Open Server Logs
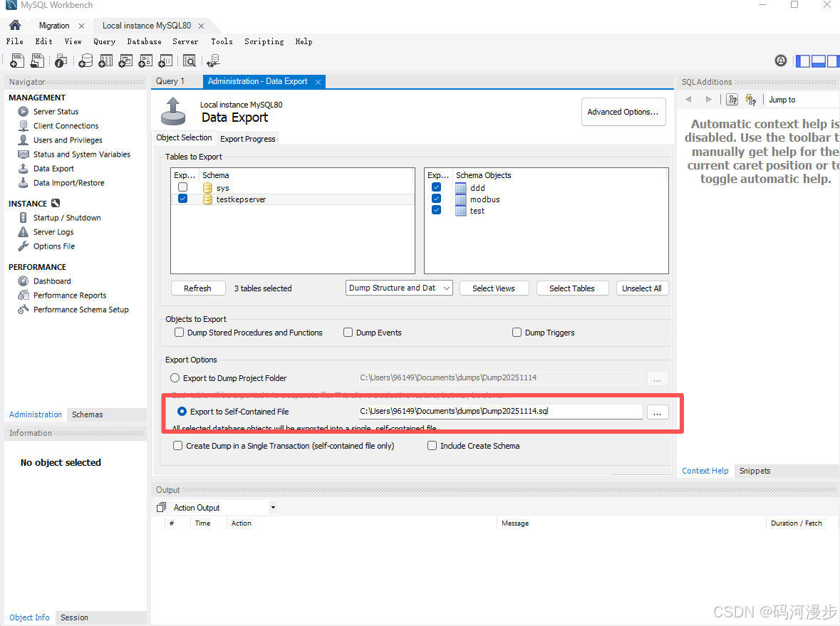 (53, 232)
